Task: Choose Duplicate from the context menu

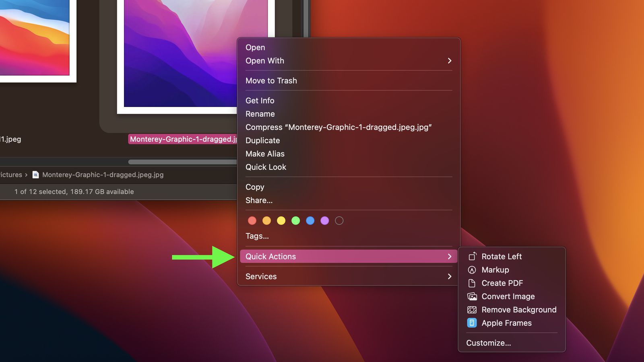Action: (x=263, y=140)
